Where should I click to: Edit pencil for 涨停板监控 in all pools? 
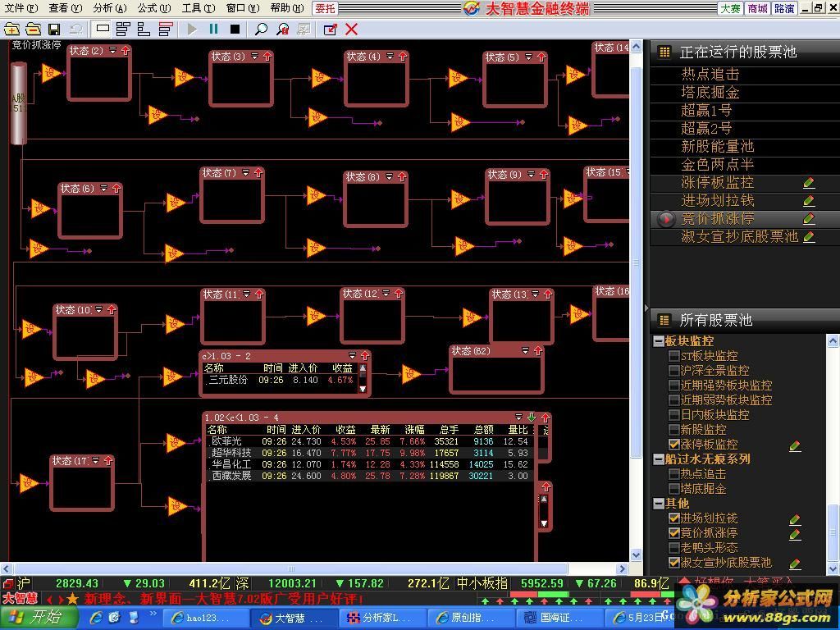795,445
